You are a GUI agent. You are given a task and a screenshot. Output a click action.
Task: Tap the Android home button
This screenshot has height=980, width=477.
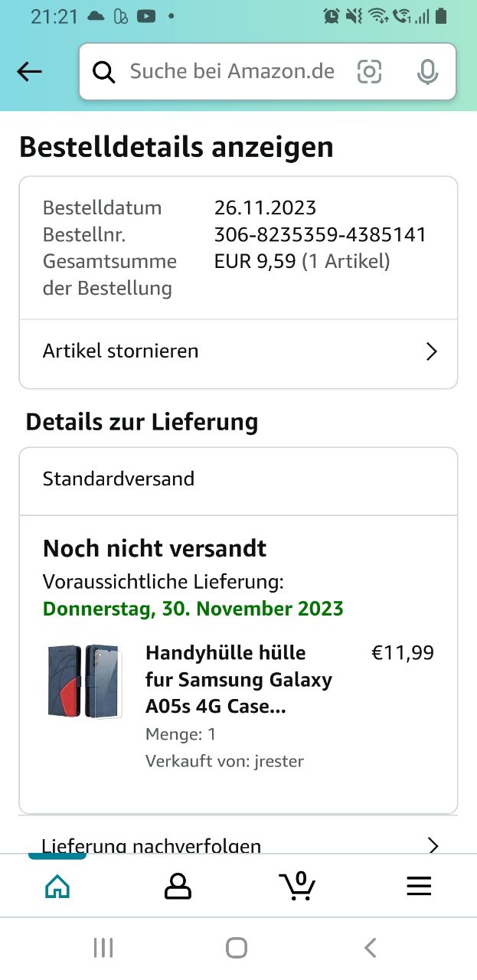(x=237, y=948)
